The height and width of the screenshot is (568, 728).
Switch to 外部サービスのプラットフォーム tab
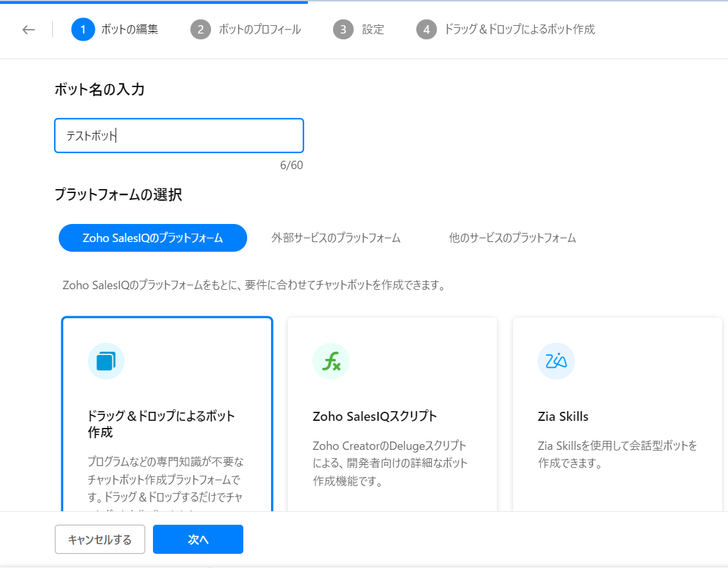click(x=336, y=238)
